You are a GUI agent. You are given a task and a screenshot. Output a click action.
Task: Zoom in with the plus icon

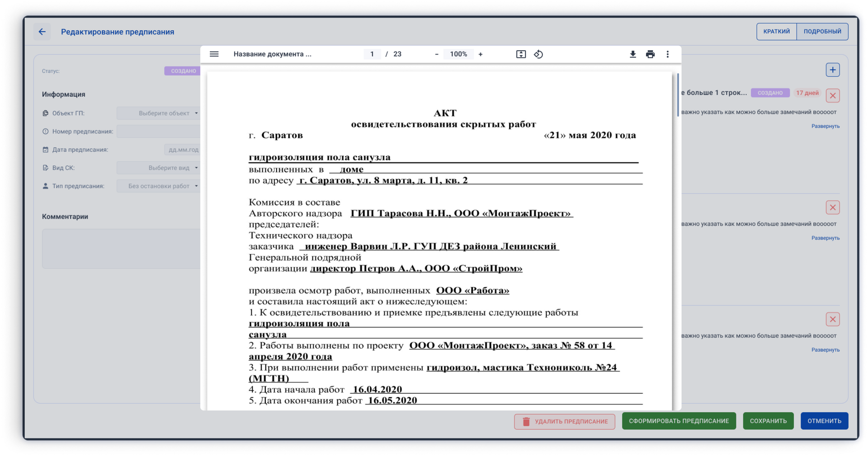pos(481,54)
